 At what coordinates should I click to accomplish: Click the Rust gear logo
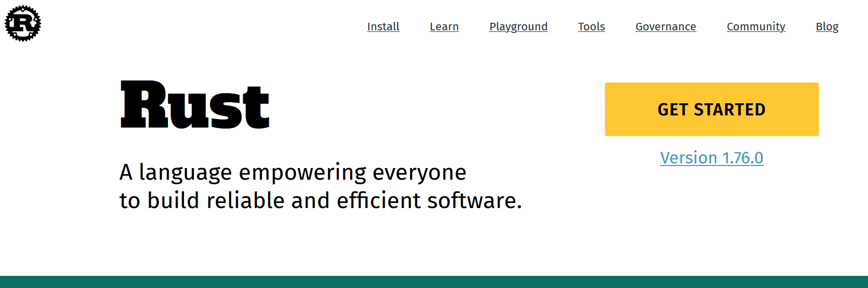pos(23,23)
